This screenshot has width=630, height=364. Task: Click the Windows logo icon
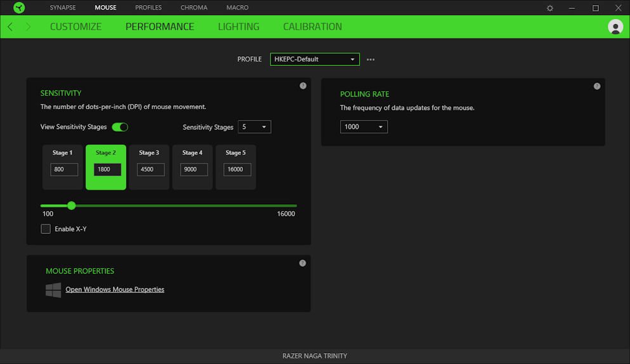[53, 290]
